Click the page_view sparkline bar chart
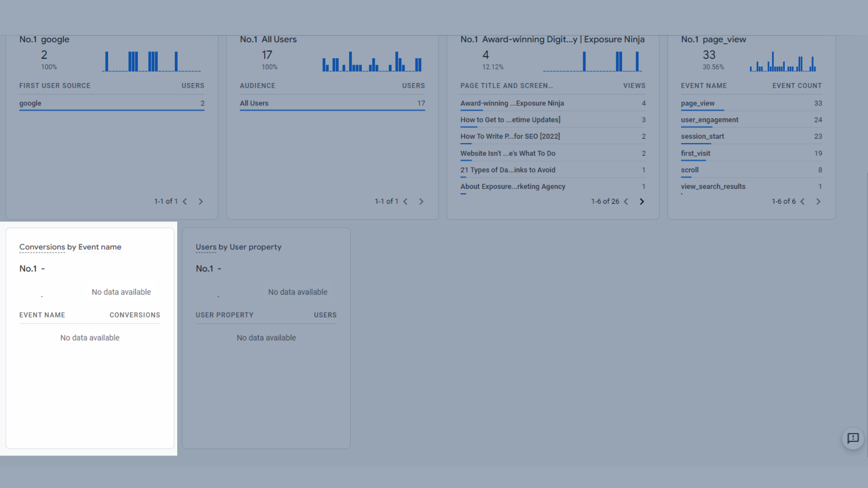 [x=783, y=62]
